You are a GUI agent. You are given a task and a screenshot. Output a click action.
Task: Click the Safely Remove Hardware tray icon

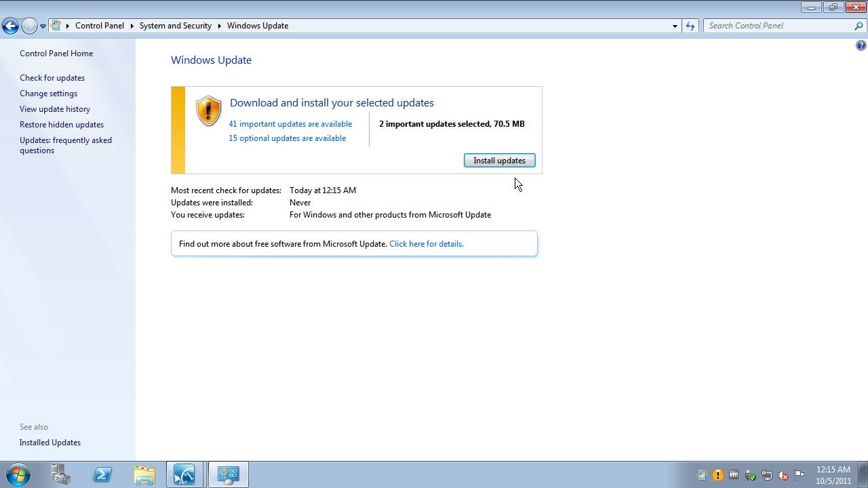point(751,475)
